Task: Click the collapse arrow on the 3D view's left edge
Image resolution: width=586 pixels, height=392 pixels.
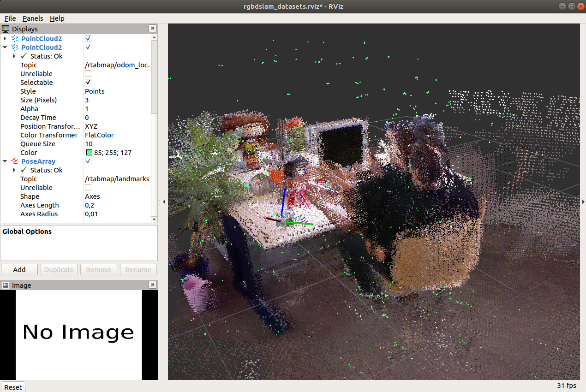Action: coord(164,202)
